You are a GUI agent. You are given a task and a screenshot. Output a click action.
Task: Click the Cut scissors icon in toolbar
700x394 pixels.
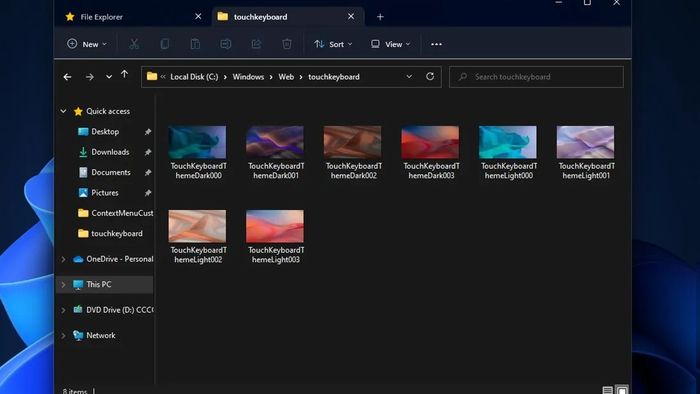point(134,44)
